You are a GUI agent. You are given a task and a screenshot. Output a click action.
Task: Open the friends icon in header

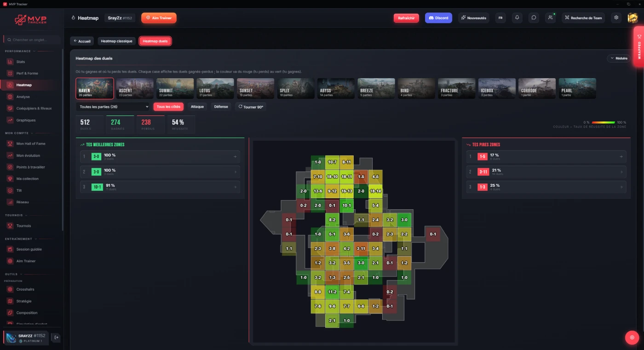coord(550,18)
